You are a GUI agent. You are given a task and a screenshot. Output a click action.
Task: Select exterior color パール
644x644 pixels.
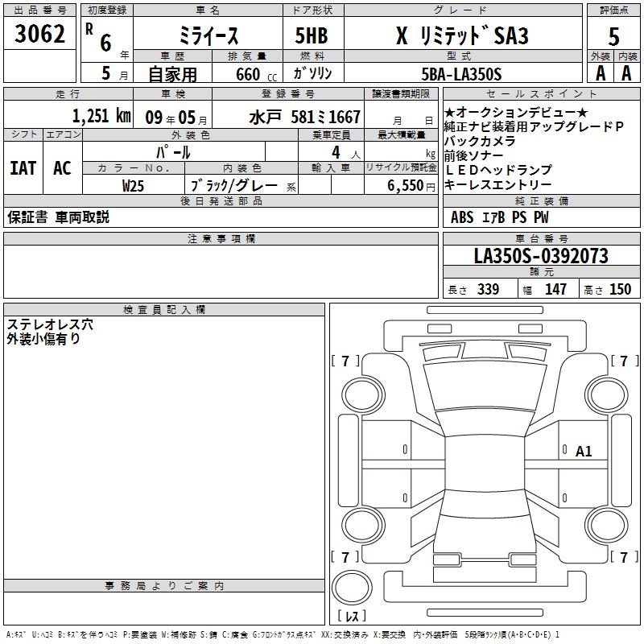click(173, 152)
